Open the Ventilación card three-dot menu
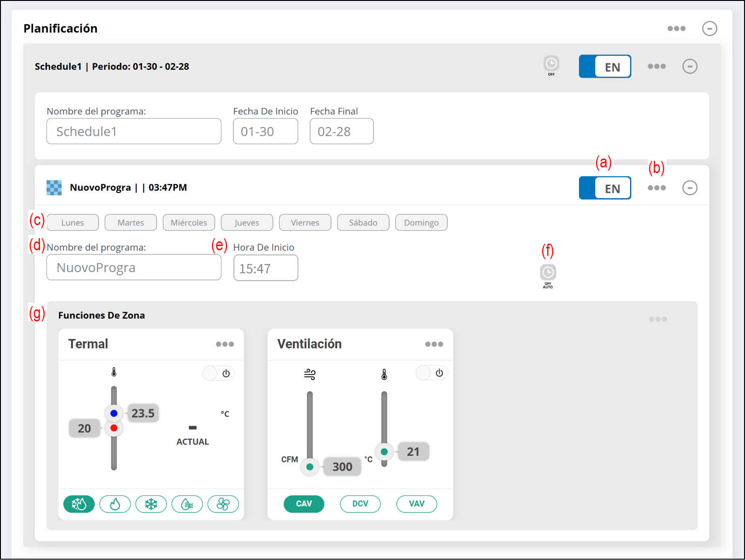This screenshot has height=560, width=745. pyautogui.click(x=434, y=344)
